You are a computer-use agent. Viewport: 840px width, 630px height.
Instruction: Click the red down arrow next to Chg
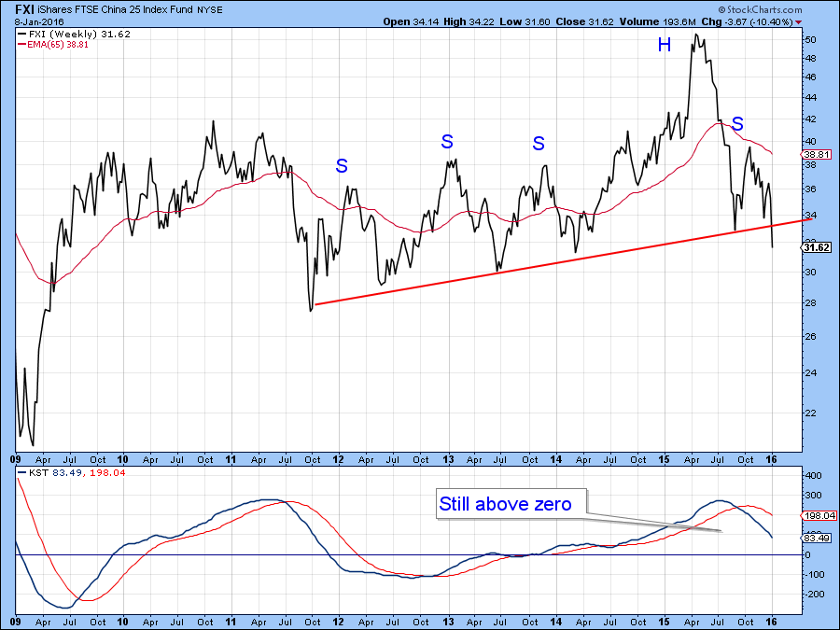point(799,22)
